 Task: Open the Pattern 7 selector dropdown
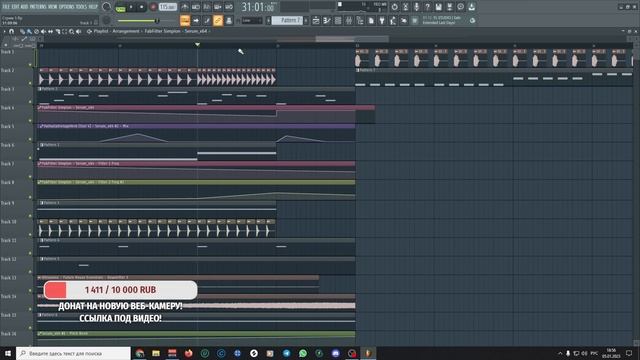287,20
